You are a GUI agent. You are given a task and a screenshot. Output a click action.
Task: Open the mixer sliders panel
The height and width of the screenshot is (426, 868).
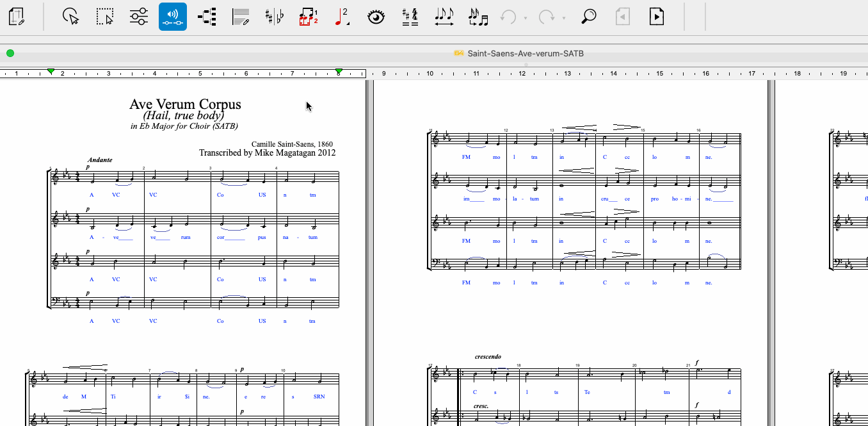tap(138, 17)
